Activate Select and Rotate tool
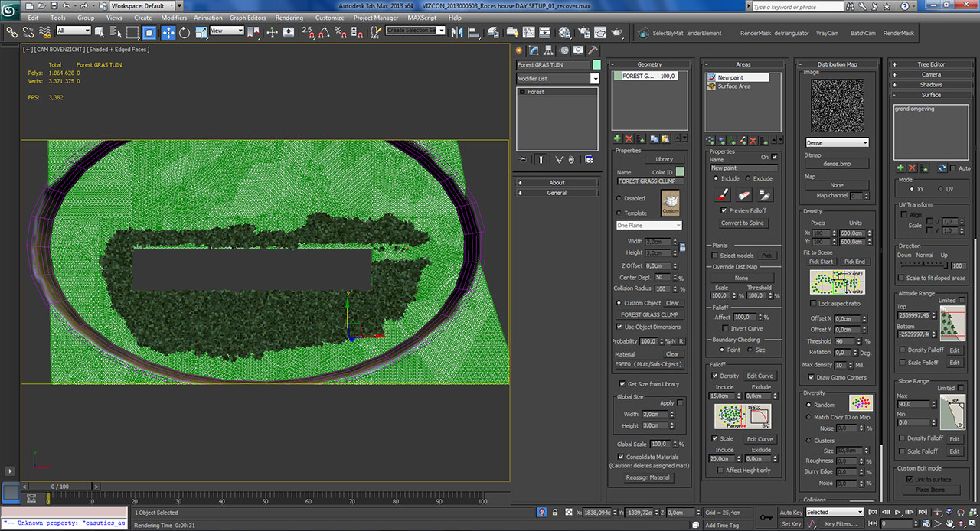980x531 pixels. pos(185,32)
